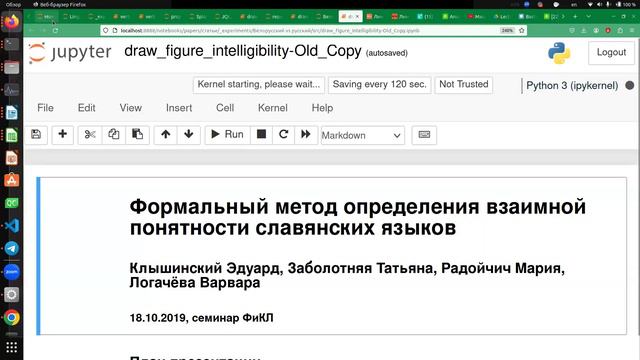Click the authors line Клышинский Эдуард
The width and height of the screenshot is (640, 360).
pos(347,275)
